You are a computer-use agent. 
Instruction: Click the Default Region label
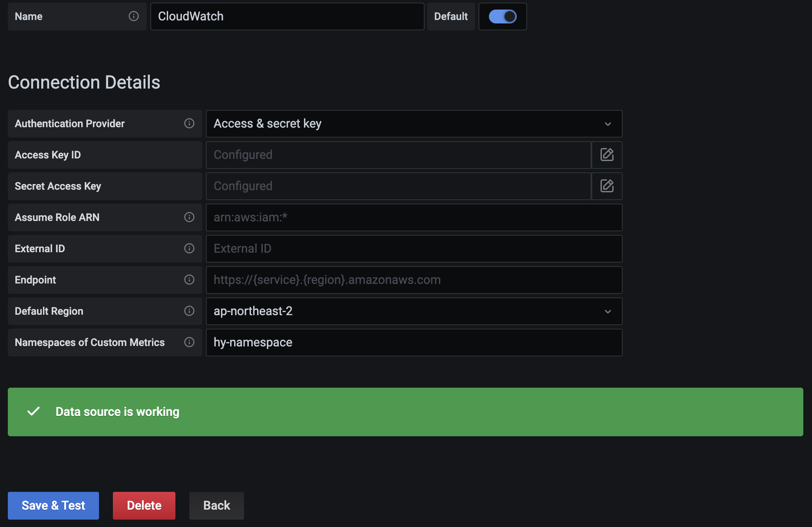(x=49, y=311)
